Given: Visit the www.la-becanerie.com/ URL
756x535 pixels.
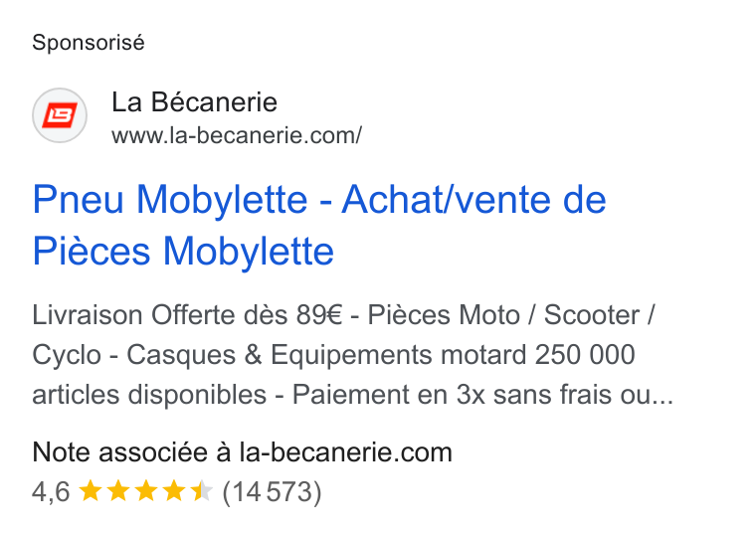Looking at the screenshot, I should click(x=237, y=135).
